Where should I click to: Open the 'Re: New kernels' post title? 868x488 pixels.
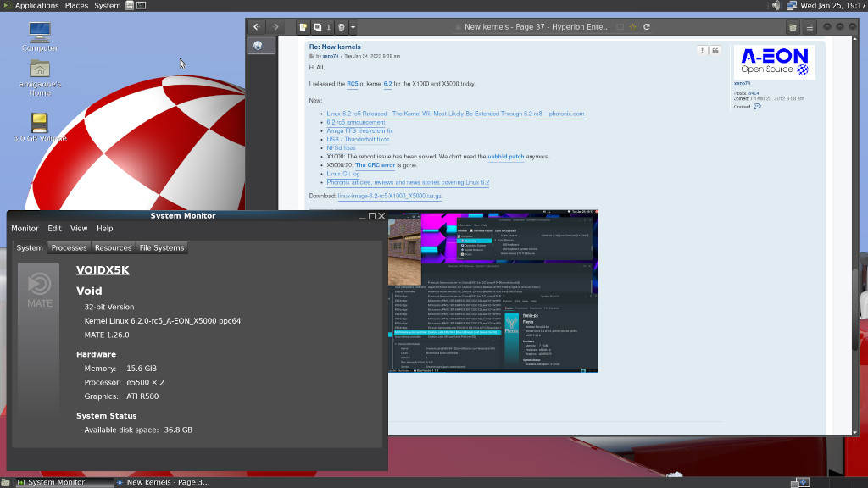point(334,47)
